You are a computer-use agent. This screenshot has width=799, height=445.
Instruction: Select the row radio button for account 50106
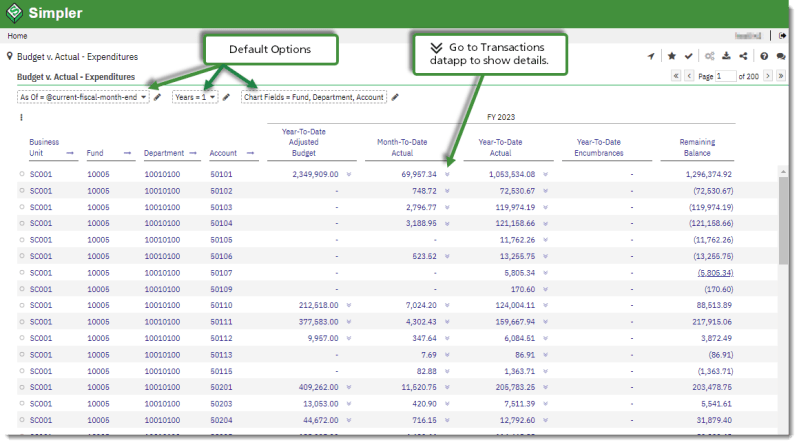(x=22, y=256)
